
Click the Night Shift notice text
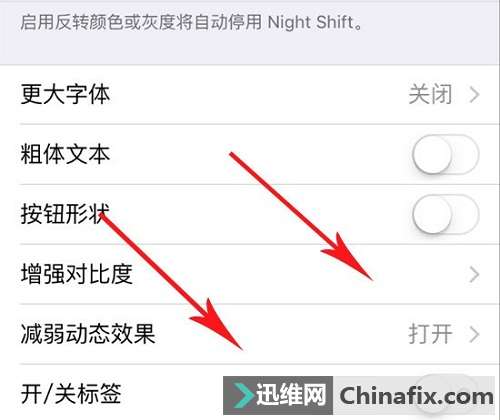pos(191,23)
